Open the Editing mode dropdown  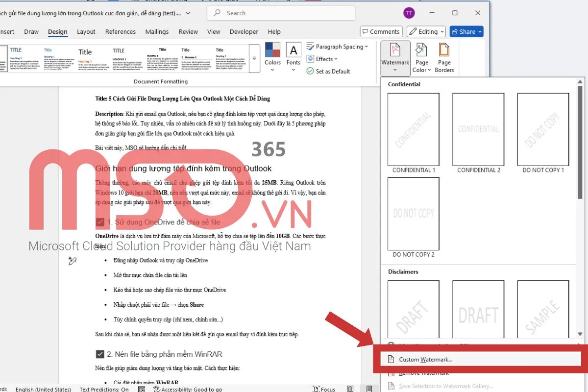(x=425, y=31)
